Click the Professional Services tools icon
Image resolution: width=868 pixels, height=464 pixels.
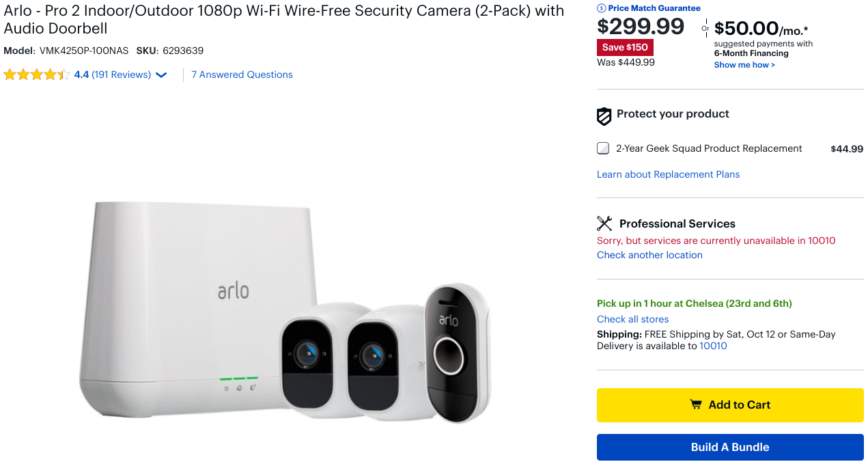[604, 223]
